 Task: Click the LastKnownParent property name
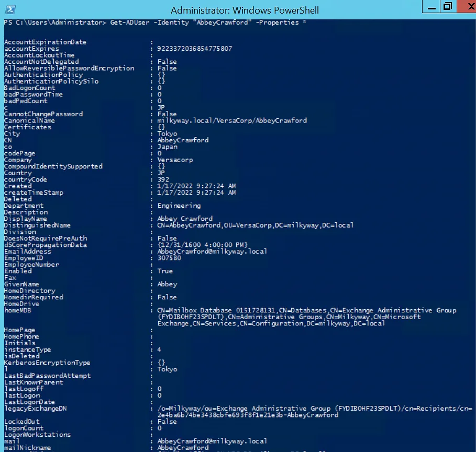34,382
